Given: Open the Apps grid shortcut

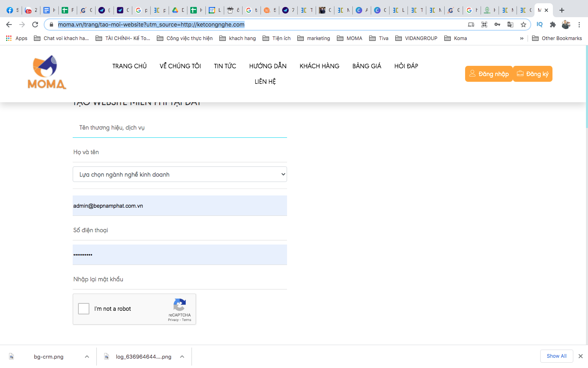Looking at the screenshot, I should pos(16,38).
